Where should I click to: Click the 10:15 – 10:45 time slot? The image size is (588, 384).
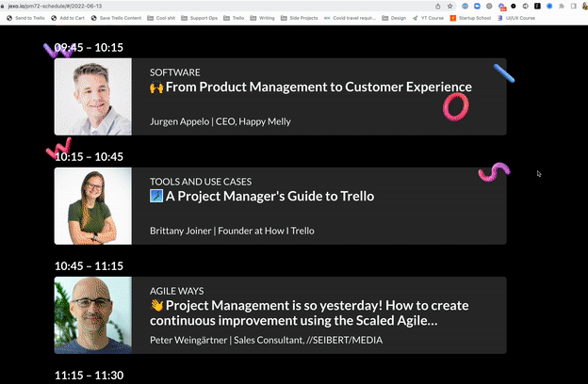coord(89,156)
